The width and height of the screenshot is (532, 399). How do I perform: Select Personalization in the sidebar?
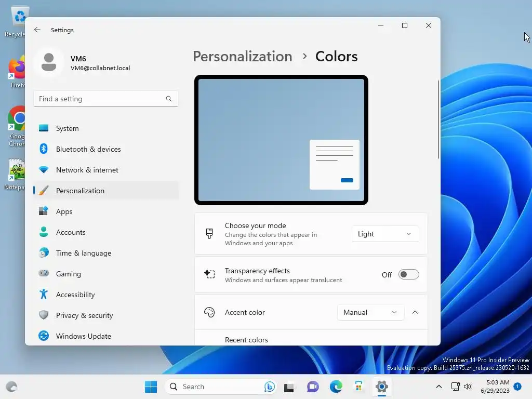[106, 191]
